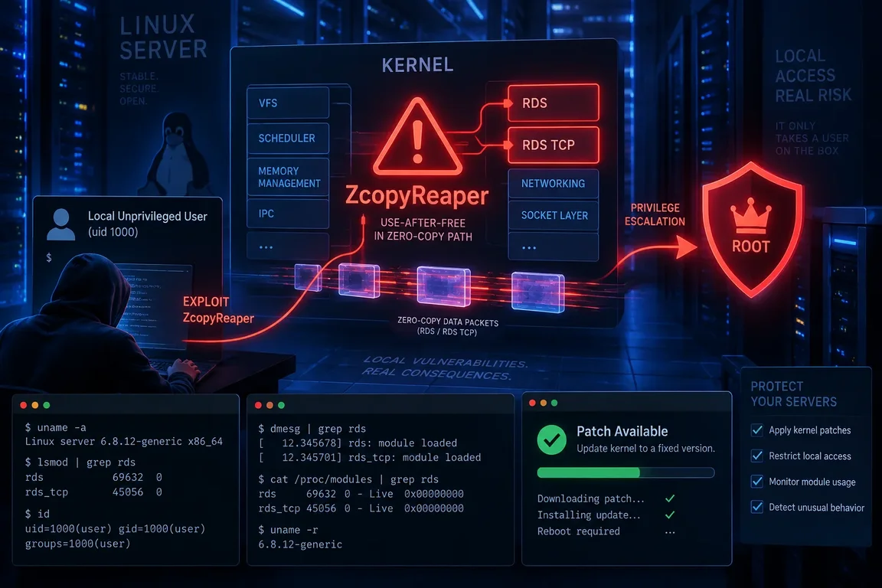Toggle the Restrict local access checkbox
This screenshot has height=588, width=882.
(x=757, y=456)
